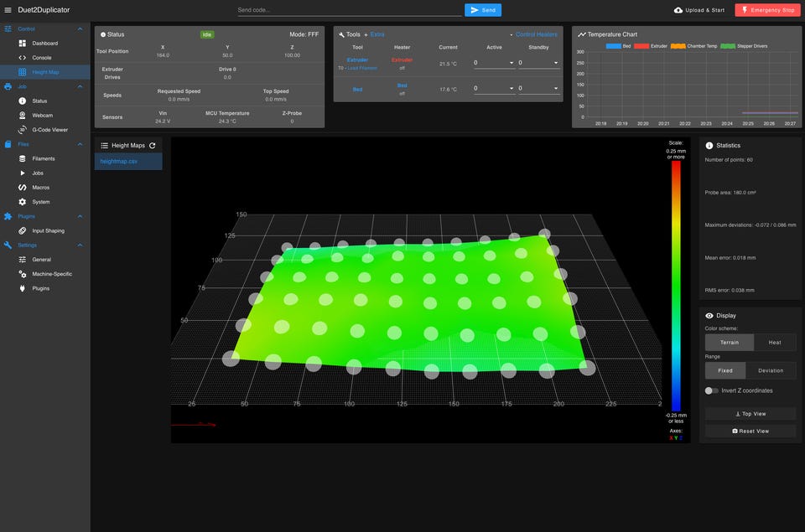This screenshot has height=532, width=805.
Task: Click the Send code input field
Action: pos(349,10)
